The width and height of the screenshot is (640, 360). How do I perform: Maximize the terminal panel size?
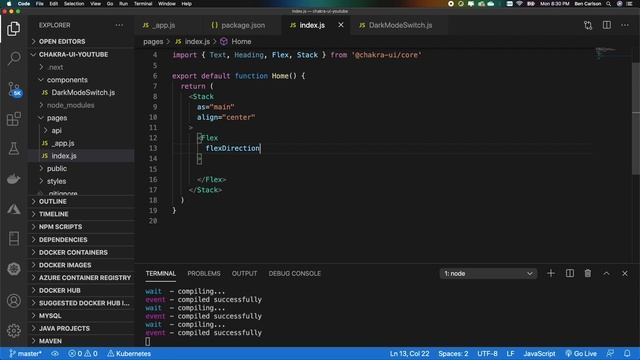click(606, 273)
